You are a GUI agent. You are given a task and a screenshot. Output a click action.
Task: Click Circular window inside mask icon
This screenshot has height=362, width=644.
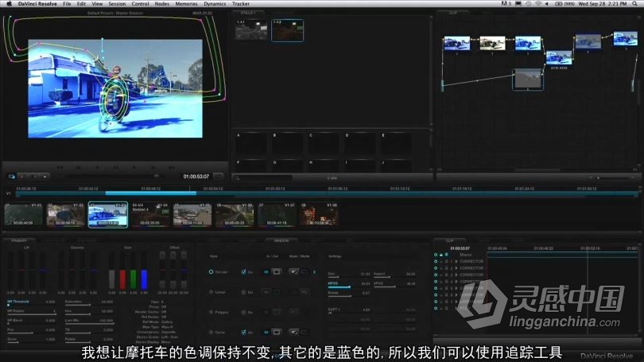[266, 272]
